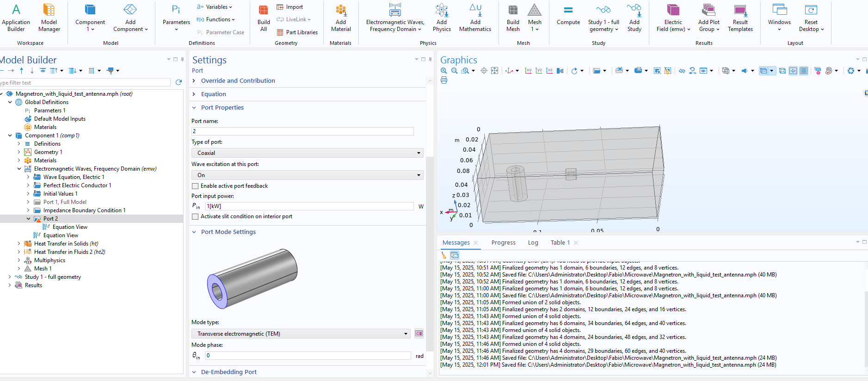This screenshot has width=868, height=381.
Task: Print the Graphics window contents
Action: click(444, 80)
